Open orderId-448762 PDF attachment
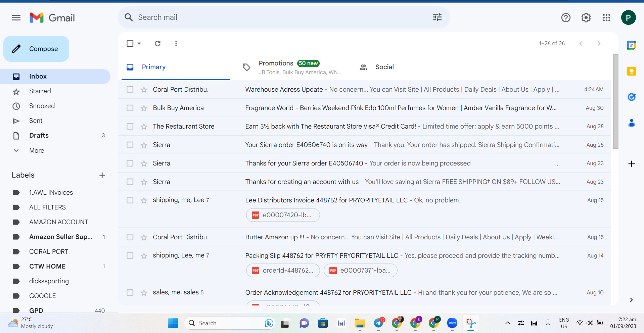The width and height of the screenshot is (644, 333). pos(283,271)
